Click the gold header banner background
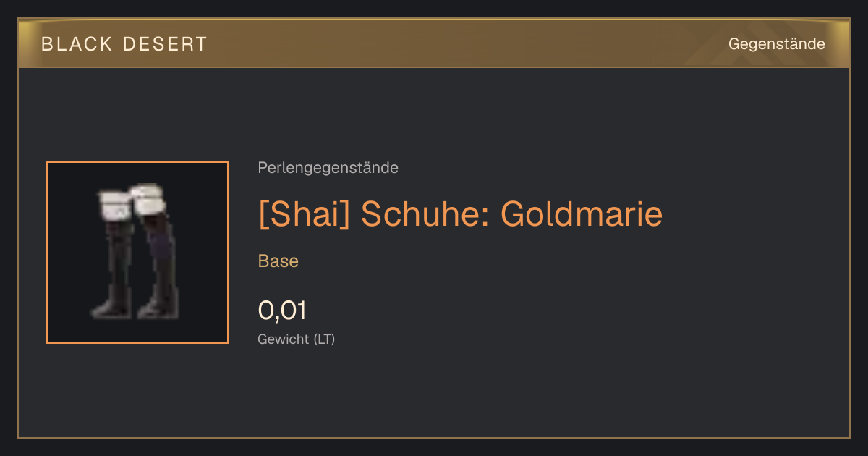868x456 pixels. (x=434, y=44)
